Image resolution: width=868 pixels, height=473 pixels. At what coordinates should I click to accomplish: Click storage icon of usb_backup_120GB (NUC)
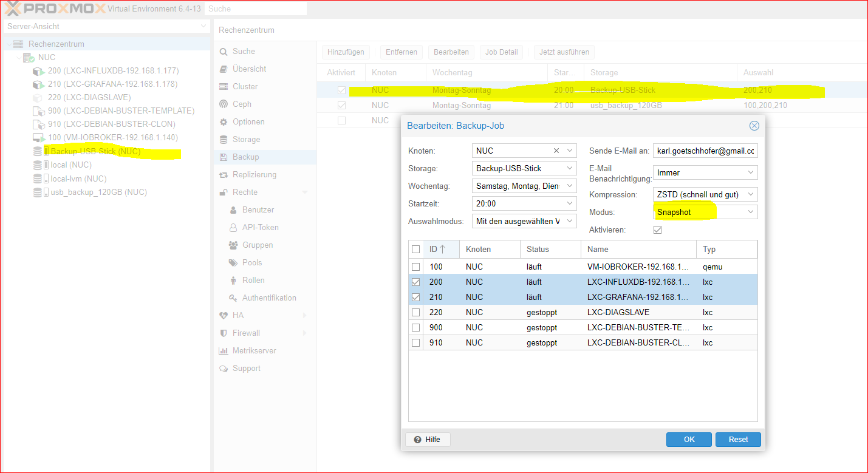tap(38, 192)
